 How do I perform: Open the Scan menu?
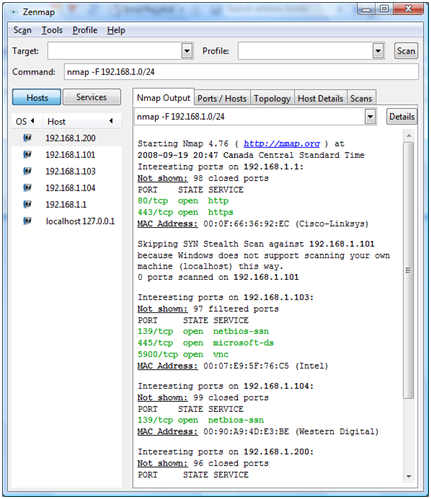pyautogui.click(x=22, y=30)
